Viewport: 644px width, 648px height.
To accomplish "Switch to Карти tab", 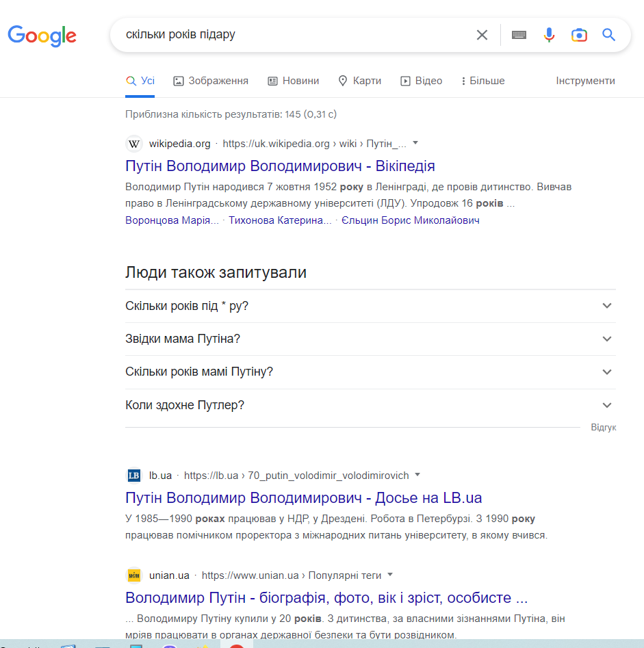I will pyautogui.click(x=359, y=81).
